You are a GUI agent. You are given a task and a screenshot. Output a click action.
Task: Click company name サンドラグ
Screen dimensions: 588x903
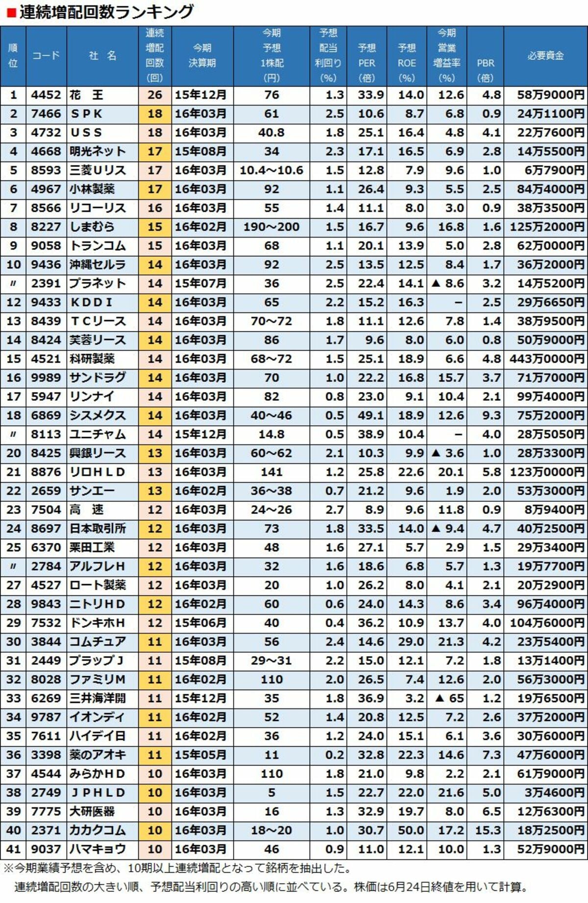pyautogui.click(x=98, y=378)
